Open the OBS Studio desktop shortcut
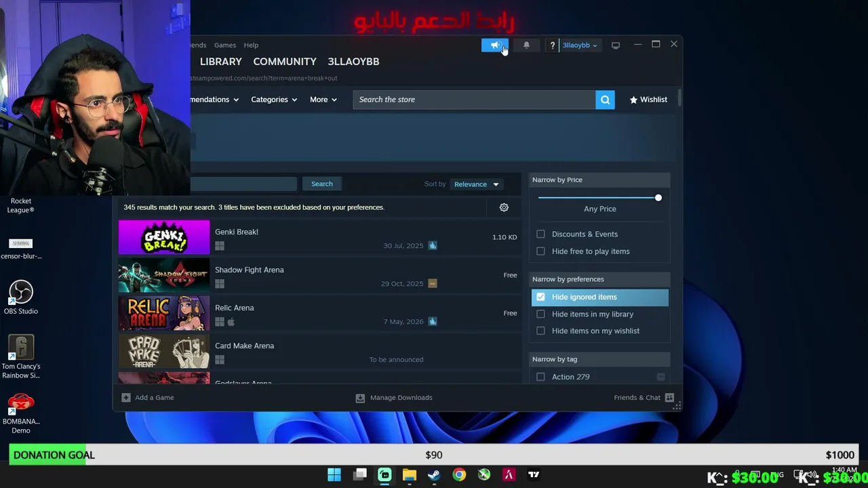The image size is (868, 488). coord(21,298)
